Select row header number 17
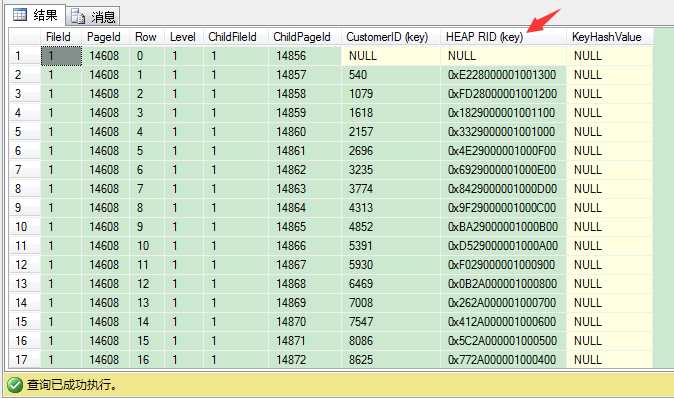The image size is (674, 398). coord(25,360)
